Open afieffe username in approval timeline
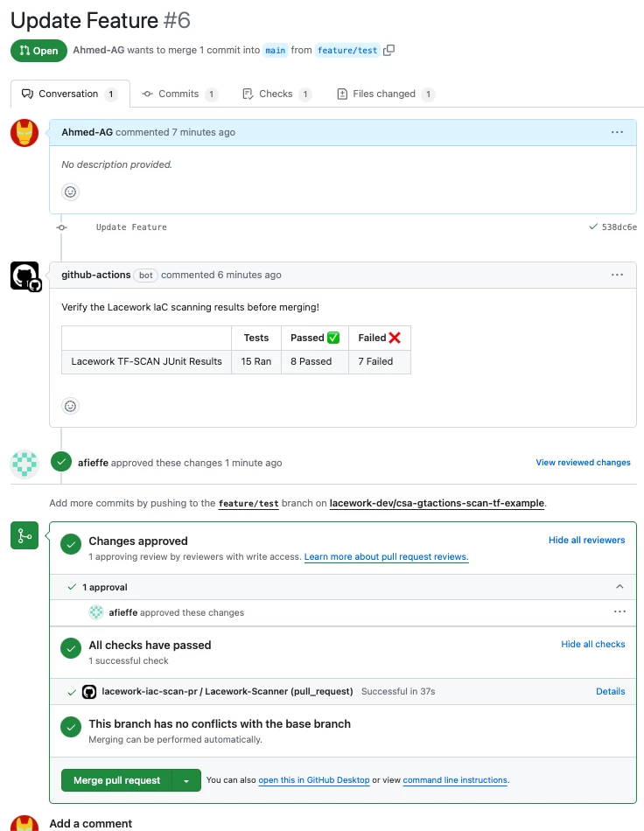 tap(93, 463)
